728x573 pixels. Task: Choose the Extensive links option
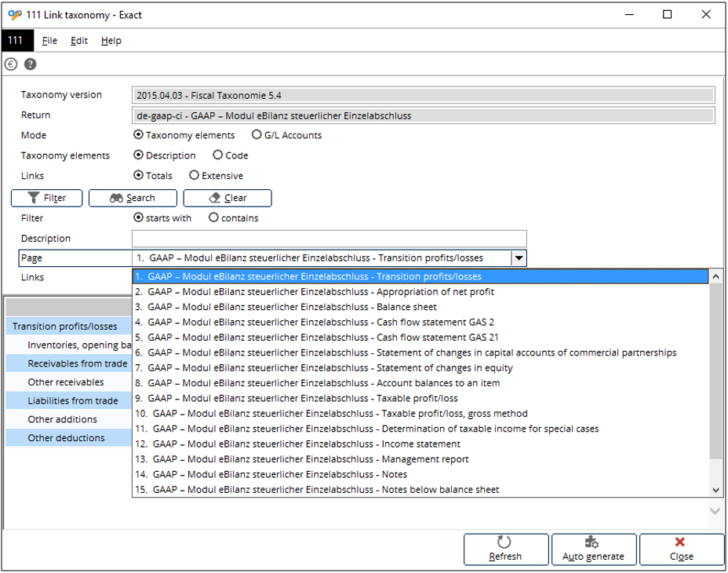pyautogui.click(x=194, y=175)
